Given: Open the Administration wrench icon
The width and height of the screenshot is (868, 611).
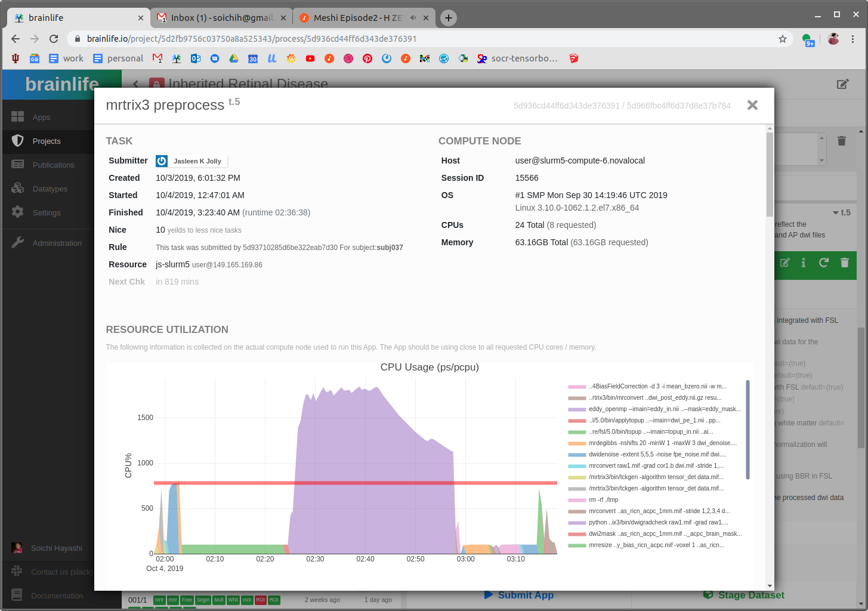Looking at the screenshot, I should click(17, 243).
